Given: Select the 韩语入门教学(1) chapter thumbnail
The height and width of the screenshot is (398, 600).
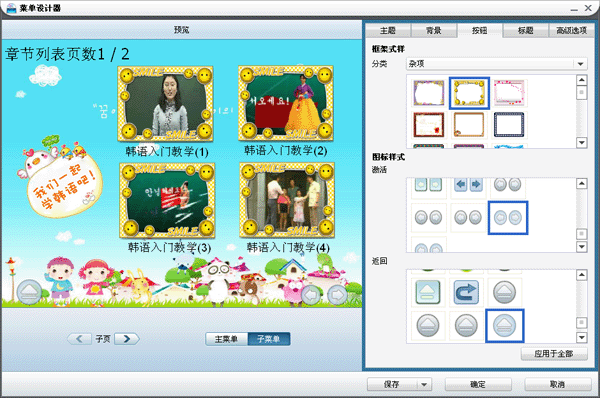Looking at the screenshot, I should point(165,103).
